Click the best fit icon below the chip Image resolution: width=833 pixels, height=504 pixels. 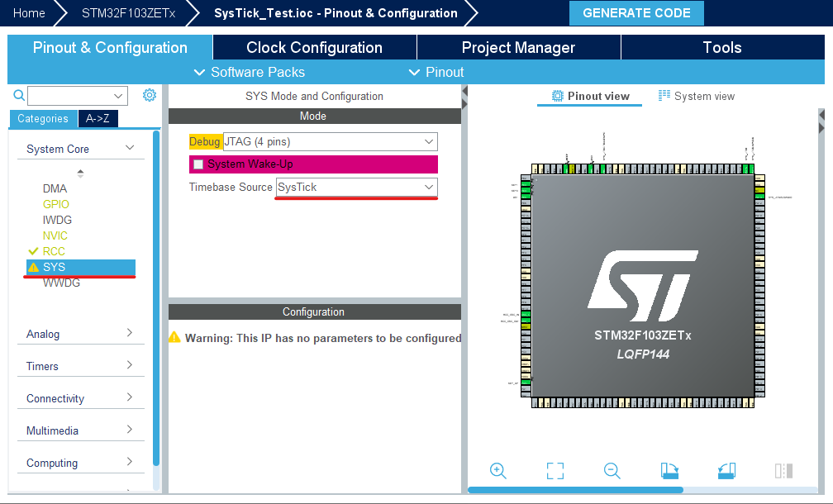coord(555,470)
